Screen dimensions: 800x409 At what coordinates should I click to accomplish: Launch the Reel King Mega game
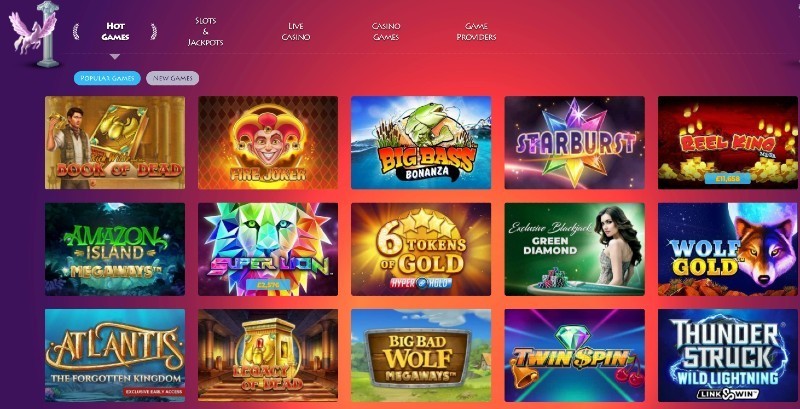728,143
